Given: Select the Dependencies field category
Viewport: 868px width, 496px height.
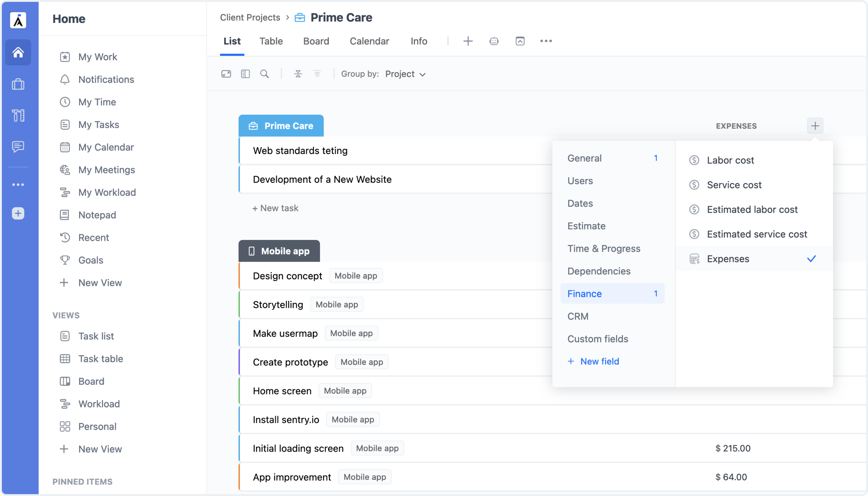Looking at the screenshot, I should (613, 271).
